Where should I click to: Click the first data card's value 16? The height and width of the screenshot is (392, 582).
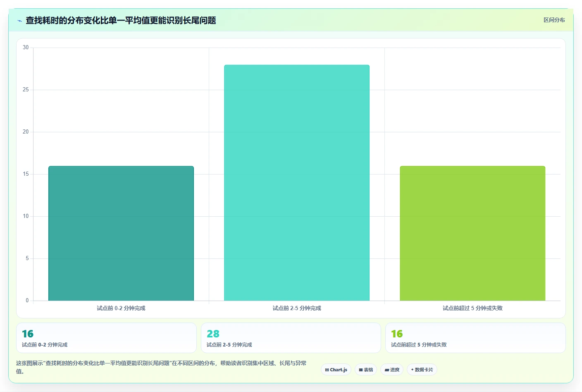[28, 334]
